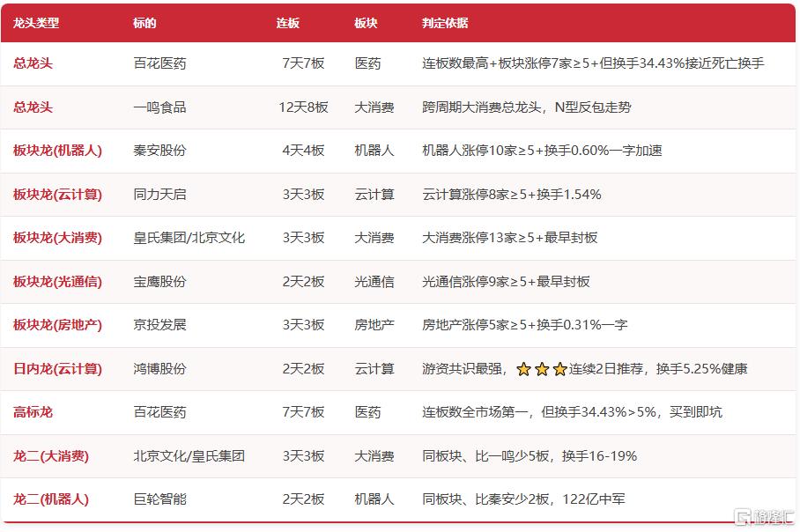Click 7天7板 cell in the 高标龙 row
800x532 pixels.
tap(304, 412)
